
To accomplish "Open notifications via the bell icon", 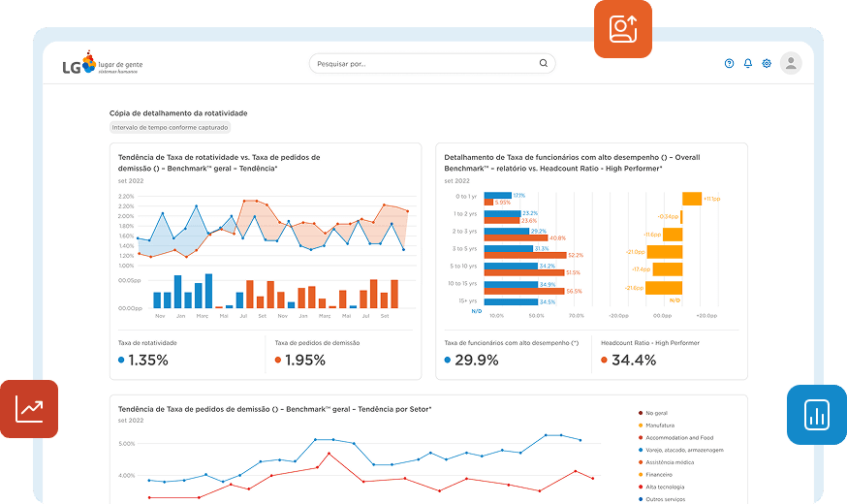I will pyautogui.click(x=747, y=64).
